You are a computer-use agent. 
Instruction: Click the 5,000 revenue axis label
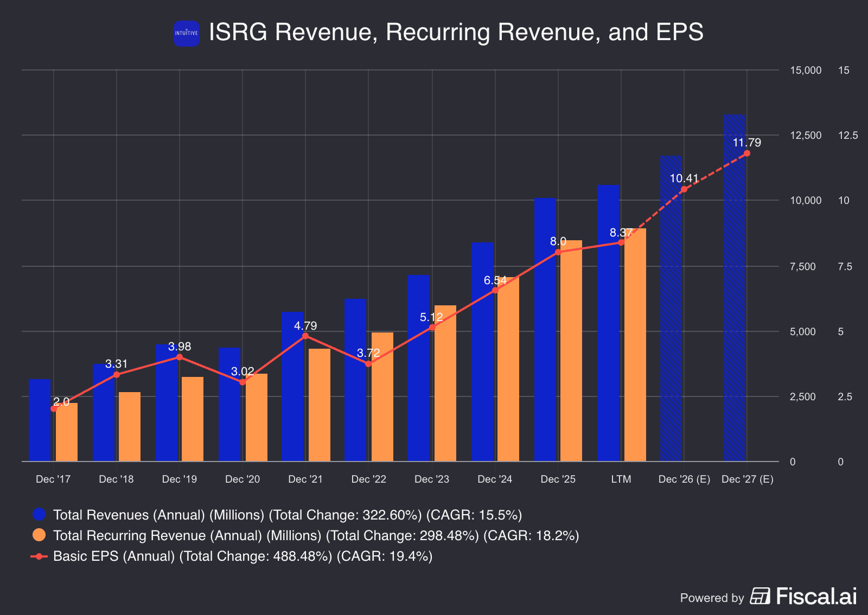pos(803,331)
